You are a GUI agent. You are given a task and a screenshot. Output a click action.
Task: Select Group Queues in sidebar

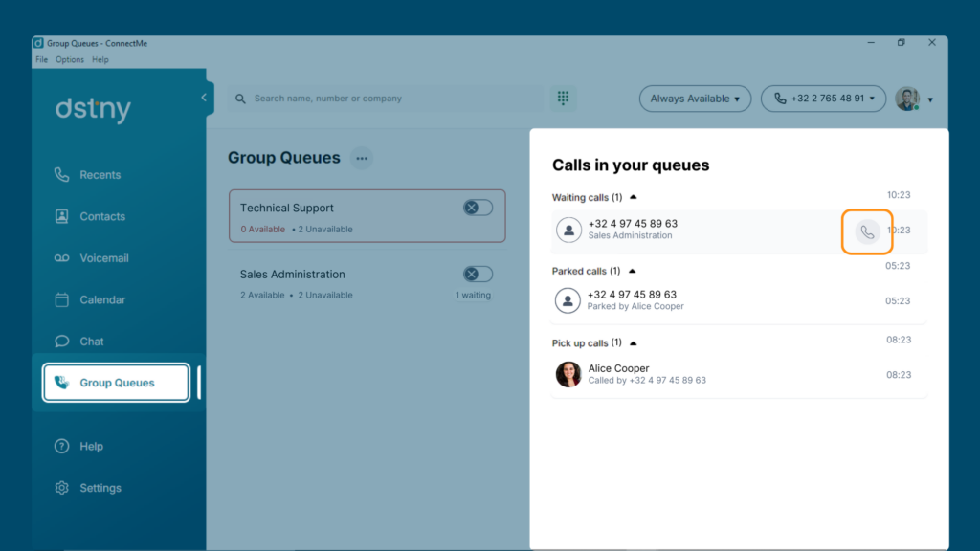[x=116, y=383]
